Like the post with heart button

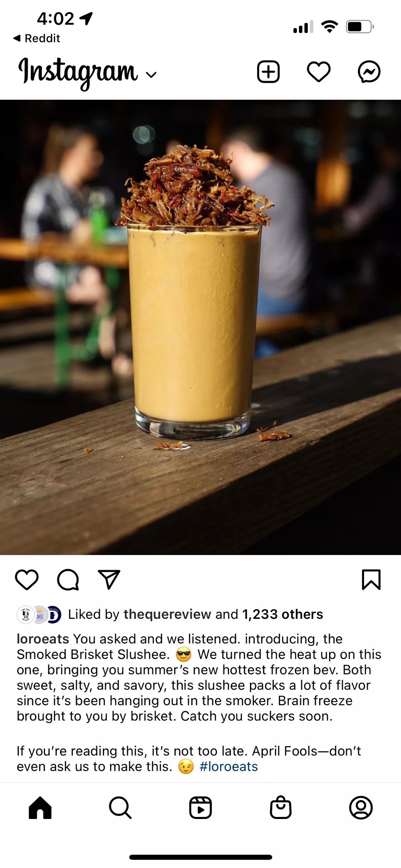point(27,580)
